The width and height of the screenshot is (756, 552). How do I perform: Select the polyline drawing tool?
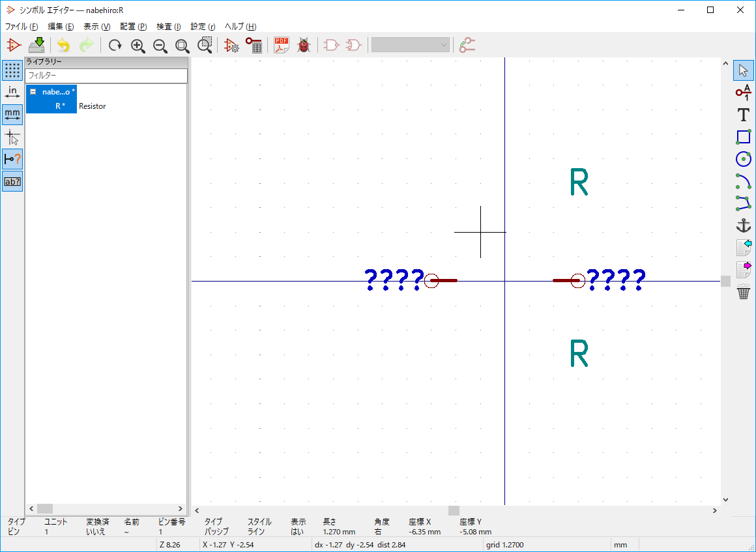743,203
